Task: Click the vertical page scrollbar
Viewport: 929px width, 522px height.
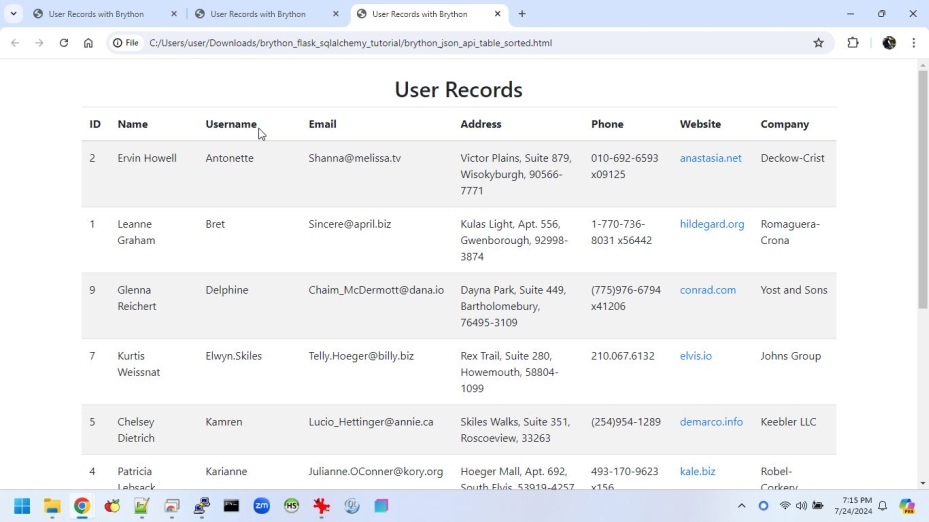Action: point(922,190)
